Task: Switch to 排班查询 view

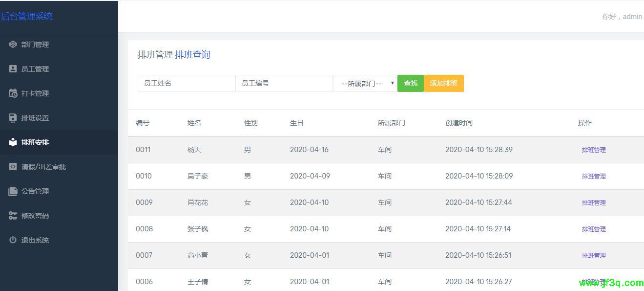Action: pos(192,54)
